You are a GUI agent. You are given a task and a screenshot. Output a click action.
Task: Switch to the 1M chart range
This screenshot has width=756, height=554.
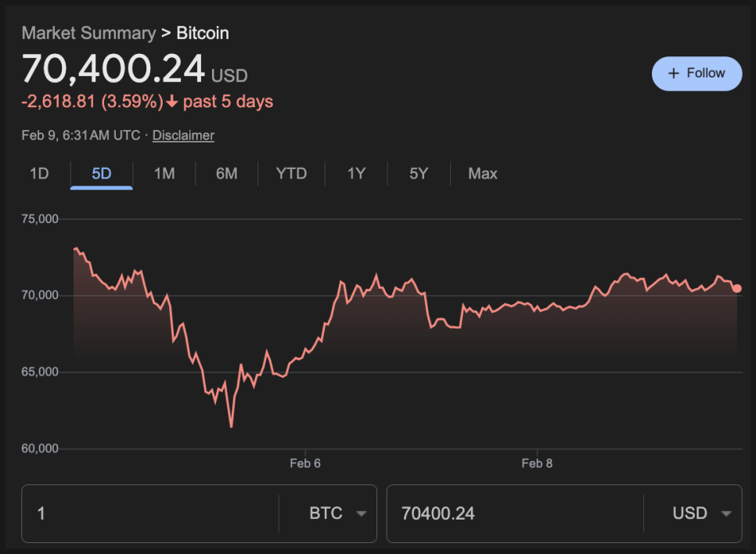tap(164, 174)
